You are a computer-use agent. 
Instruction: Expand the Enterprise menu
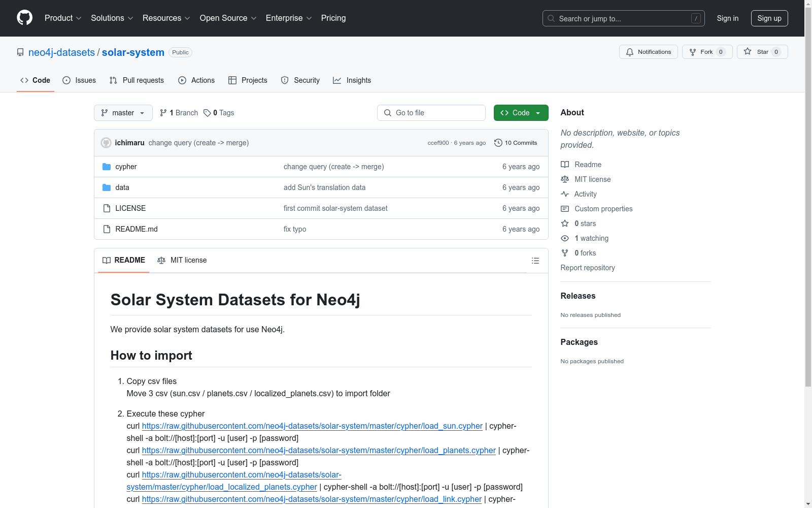(289, 18)
